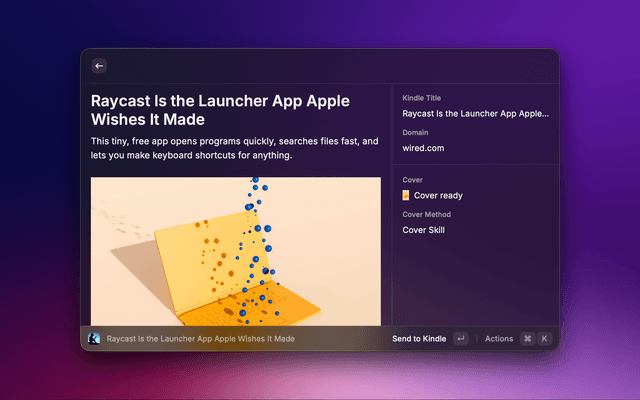Click the Cover field label

[x=412, y=180]
